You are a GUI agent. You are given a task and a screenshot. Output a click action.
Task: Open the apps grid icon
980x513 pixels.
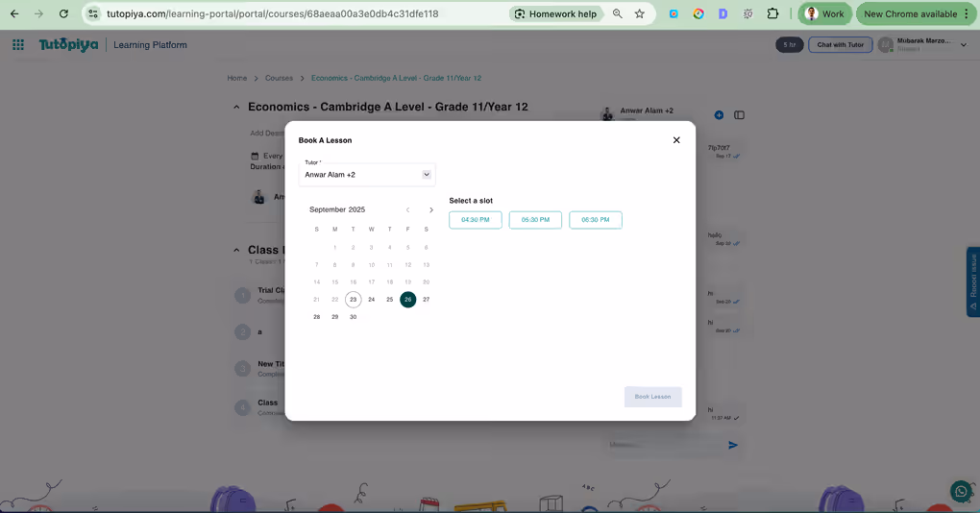point(18,44)
